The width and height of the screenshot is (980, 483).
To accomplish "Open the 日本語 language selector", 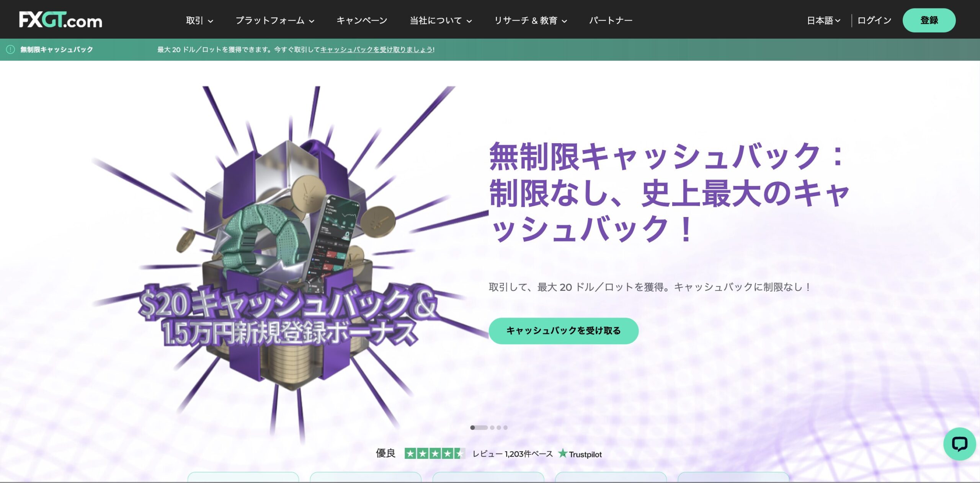I will click(823, 20).
